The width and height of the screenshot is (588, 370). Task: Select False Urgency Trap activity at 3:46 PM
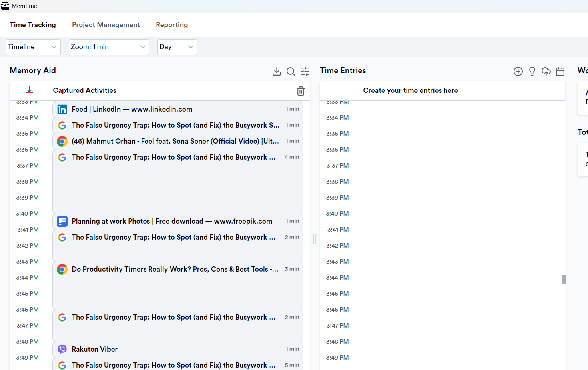click(178, 326)
